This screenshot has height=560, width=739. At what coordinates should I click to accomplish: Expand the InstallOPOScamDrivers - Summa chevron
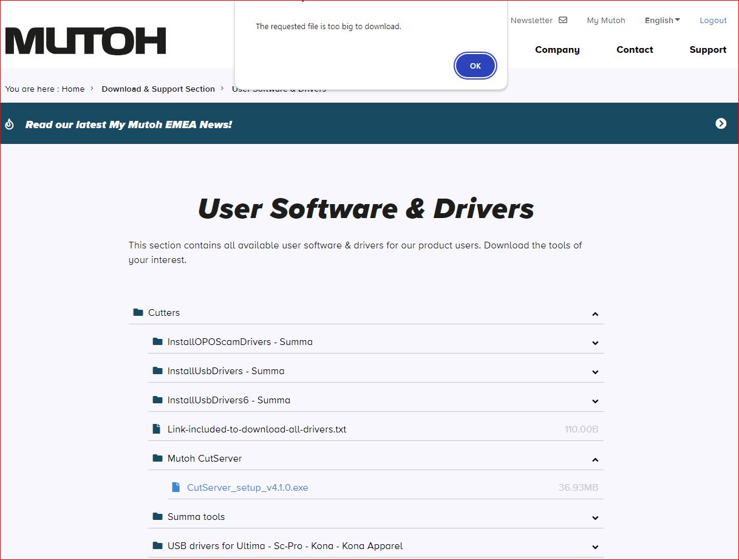coord(595,343)
